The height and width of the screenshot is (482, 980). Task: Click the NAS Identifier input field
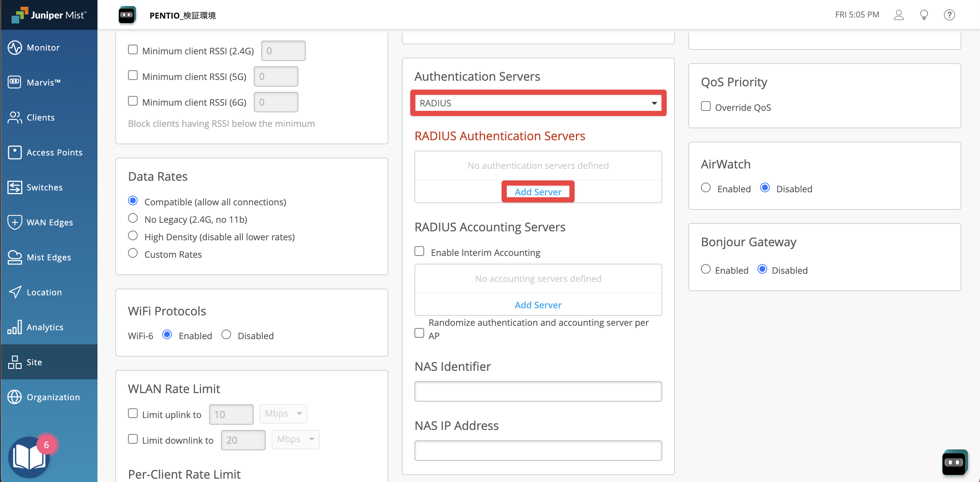point(538,392)
